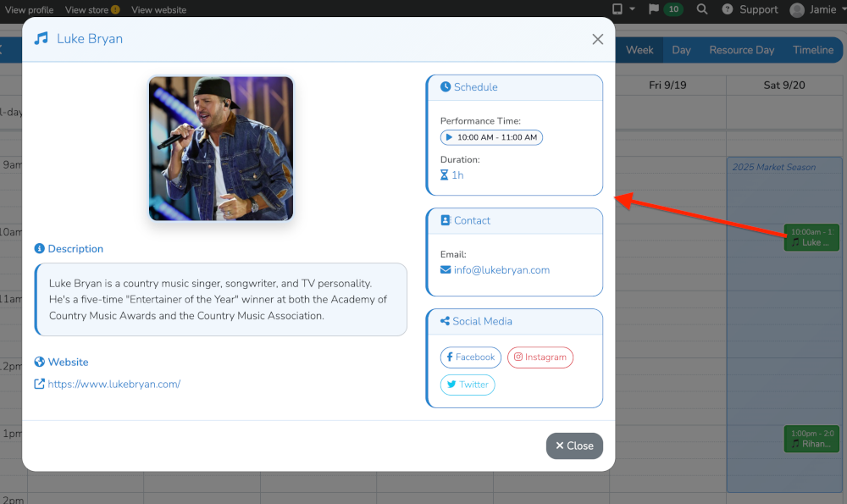Select the 1:00pm Rihanna calendar event

811,439
